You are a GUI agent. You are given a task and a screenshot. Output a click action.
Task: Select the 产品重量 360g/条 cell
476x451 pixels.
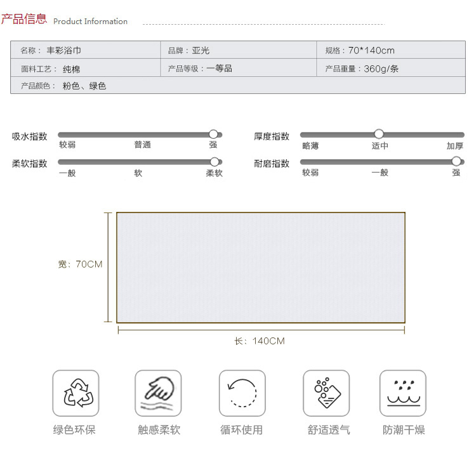[391, 69]
